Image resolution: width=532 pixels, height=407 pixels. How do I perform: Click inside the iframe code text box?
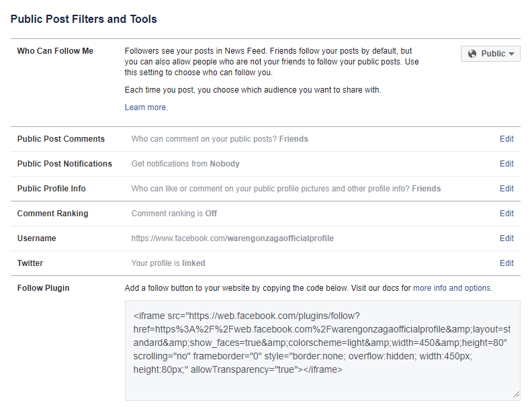[x=322, y=349]
